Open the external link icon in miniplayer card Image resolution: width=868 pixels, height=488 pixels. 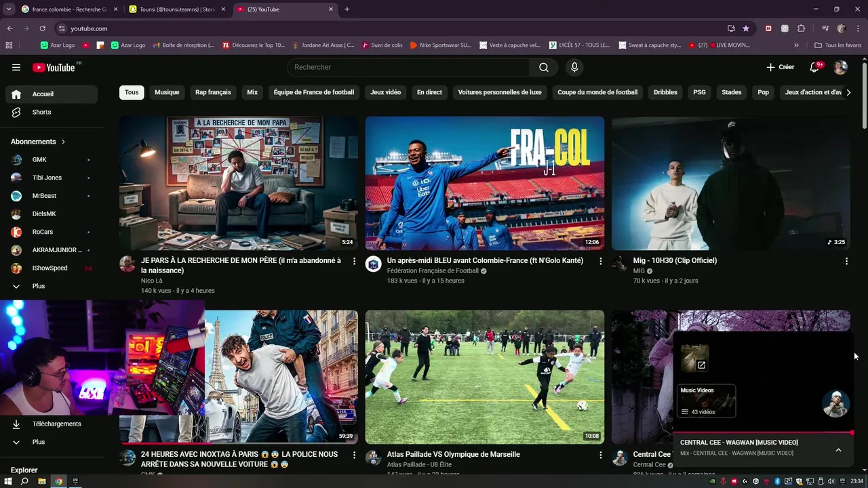(702, 365)
